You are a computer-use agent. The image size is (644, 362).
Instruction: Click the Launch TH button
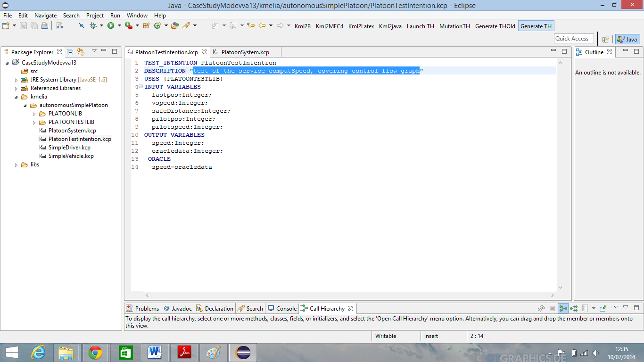420,26
